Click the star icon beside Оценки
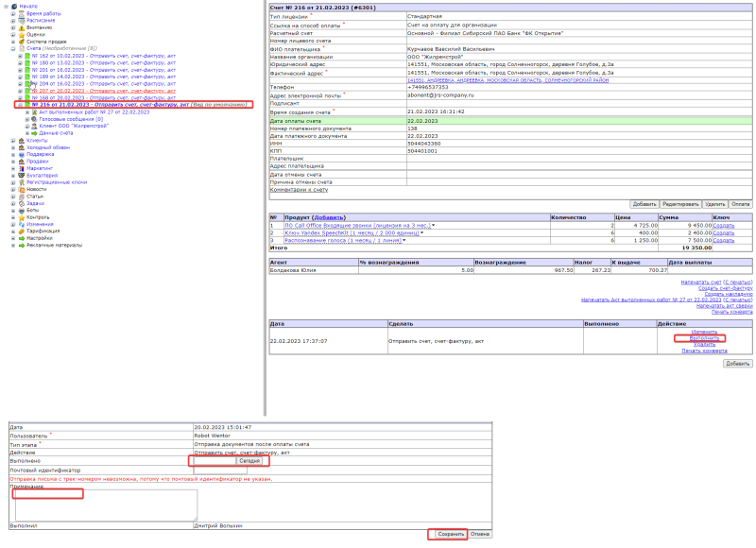The height and width of the screenshot is (548, 756). point(21,35)
